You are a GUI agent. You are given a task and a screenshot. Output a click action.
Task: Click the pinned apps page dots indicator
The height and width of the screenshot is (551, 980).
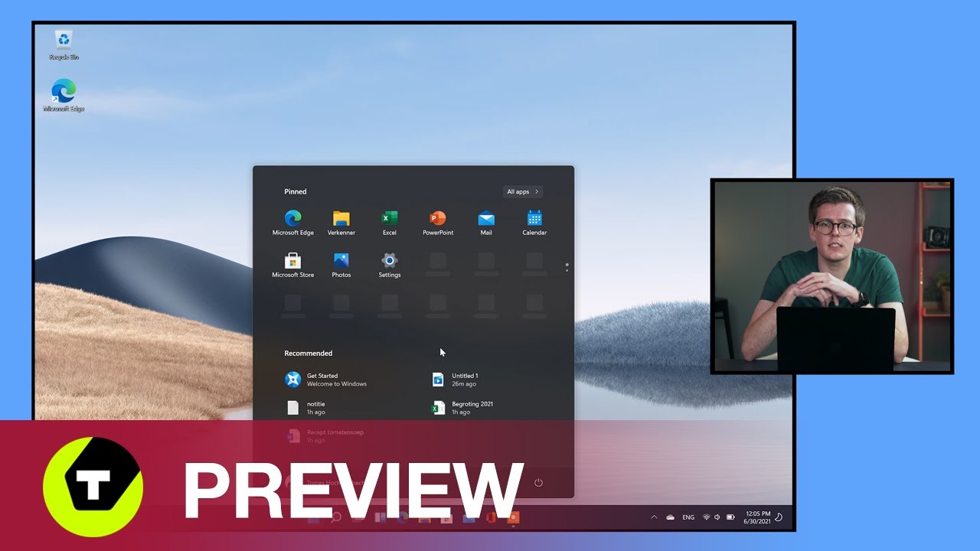567,268
